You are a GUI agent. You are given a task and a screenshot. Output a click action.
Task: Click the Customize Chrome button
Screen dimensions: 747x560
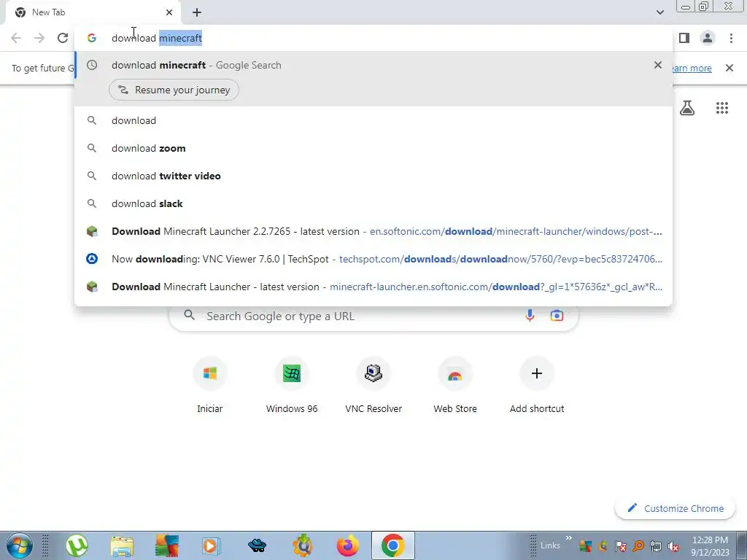[x=676, y=508]
